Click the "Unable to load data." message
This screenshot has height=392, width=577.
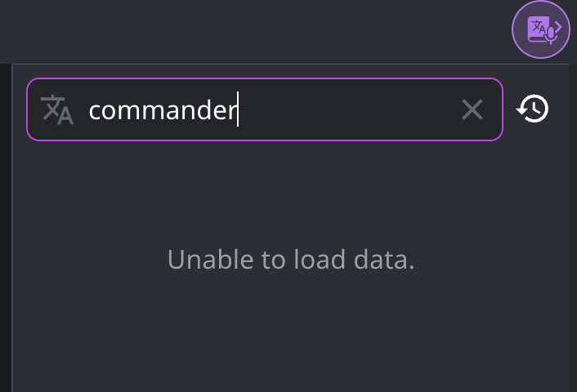tap(291, 260)
